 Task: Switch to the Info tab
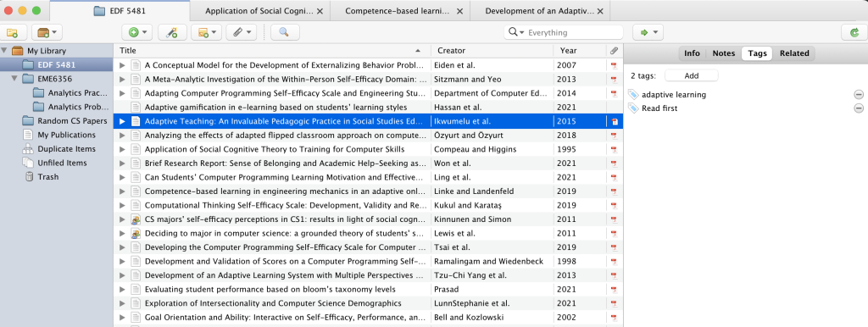pos(692,53)
